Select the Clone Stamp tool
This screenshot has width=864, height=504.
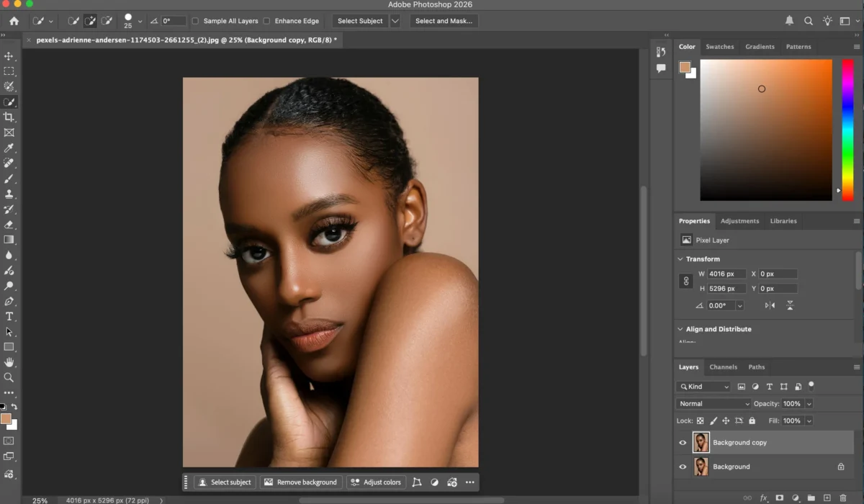[10, 194]
